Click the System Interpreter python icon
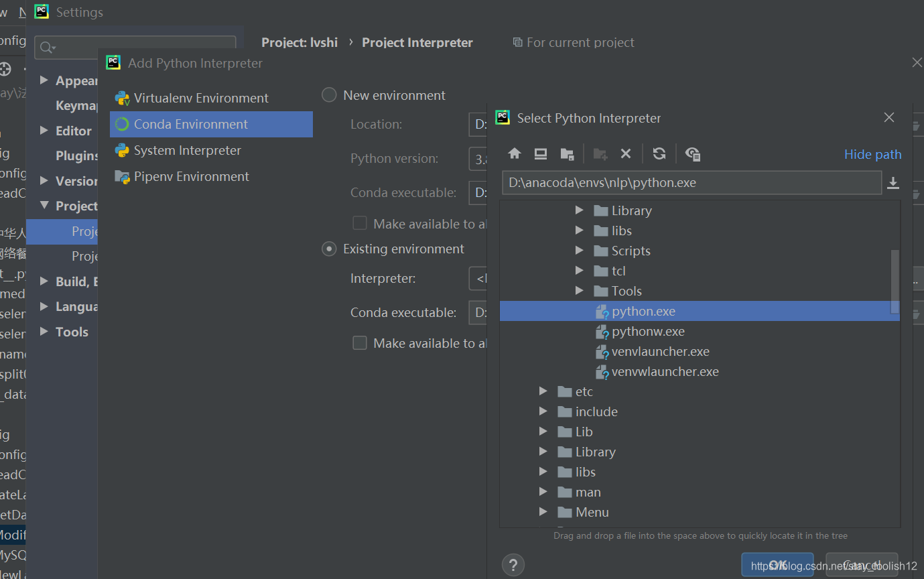 click(122, 151)
